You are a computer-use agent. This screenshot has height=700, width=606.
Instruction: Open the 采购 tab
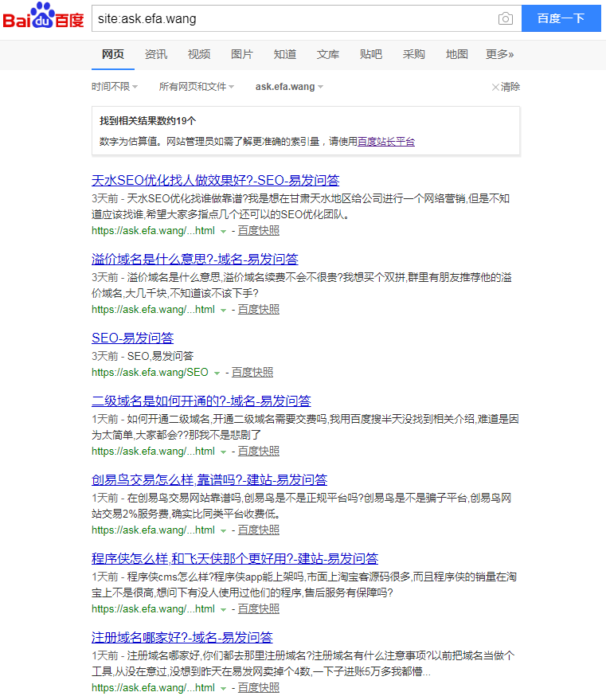(x=413, y=54)
